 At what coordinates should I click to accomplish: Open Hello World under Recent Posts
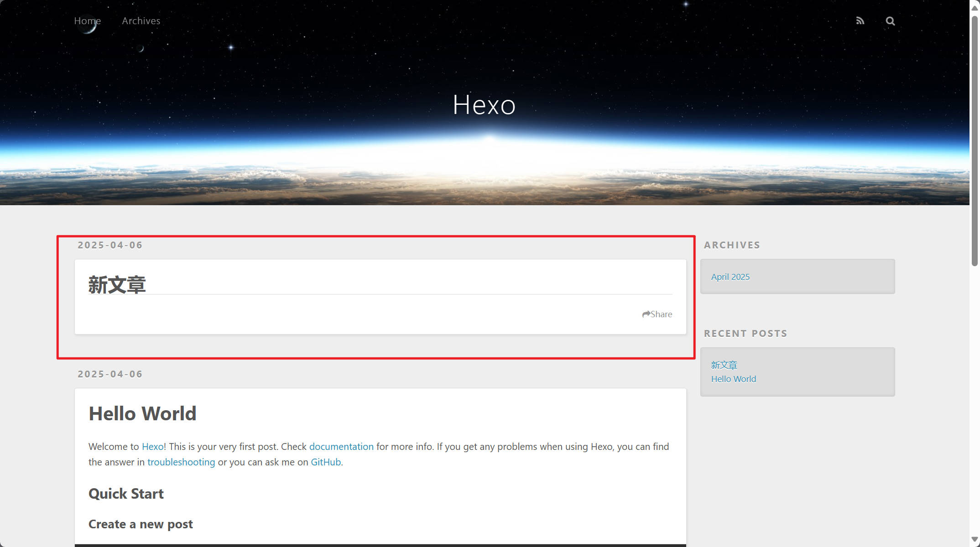coord(733,378)
